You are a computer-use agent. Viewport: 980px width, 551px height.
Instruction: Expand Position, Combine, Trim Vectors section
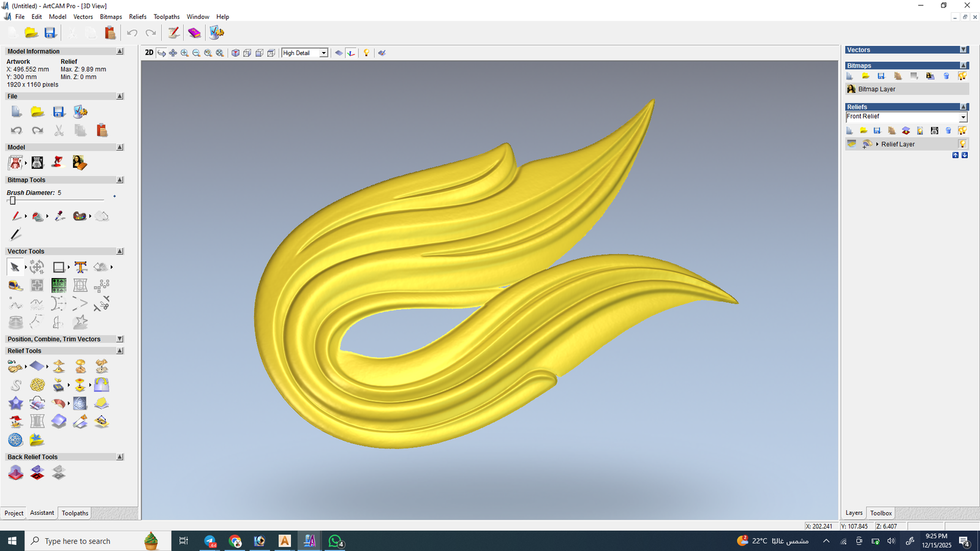tap(120, 339)
